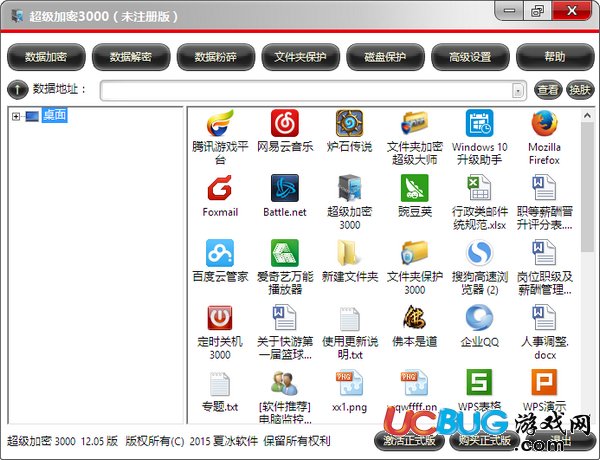Click the up-arrow go-up button
600x460 pixels.
pos(18,90)
